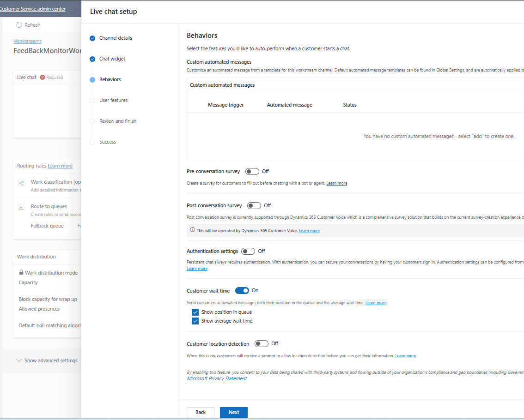Click the Channel details completed checkmark

click(x=92, y=38)
